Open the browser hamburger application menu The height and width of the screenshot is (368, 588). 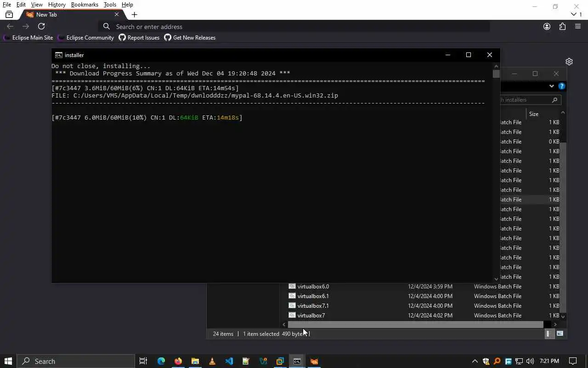coord(578,27)
